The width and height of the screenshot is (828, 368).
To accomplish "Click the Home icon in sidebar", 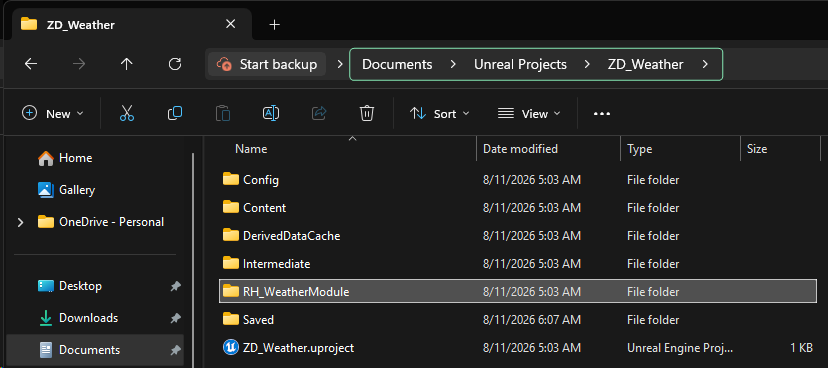I will (x=46, y=158).
